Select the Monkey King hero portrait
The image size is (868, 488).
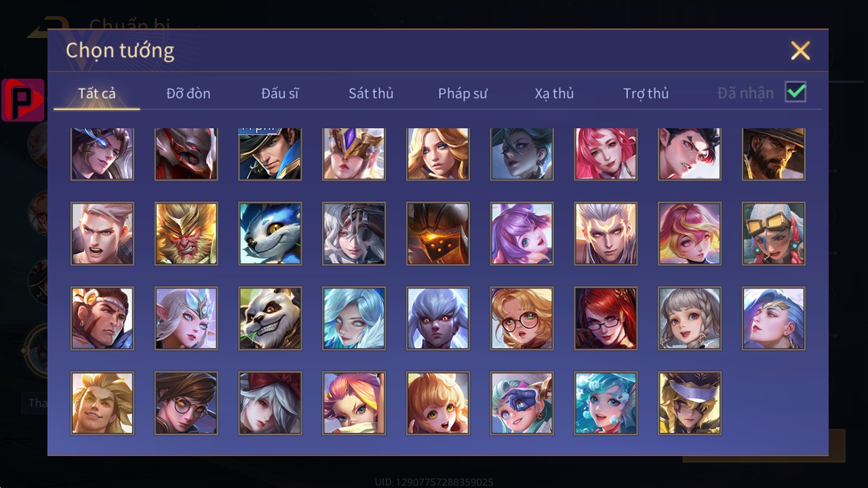186,233
